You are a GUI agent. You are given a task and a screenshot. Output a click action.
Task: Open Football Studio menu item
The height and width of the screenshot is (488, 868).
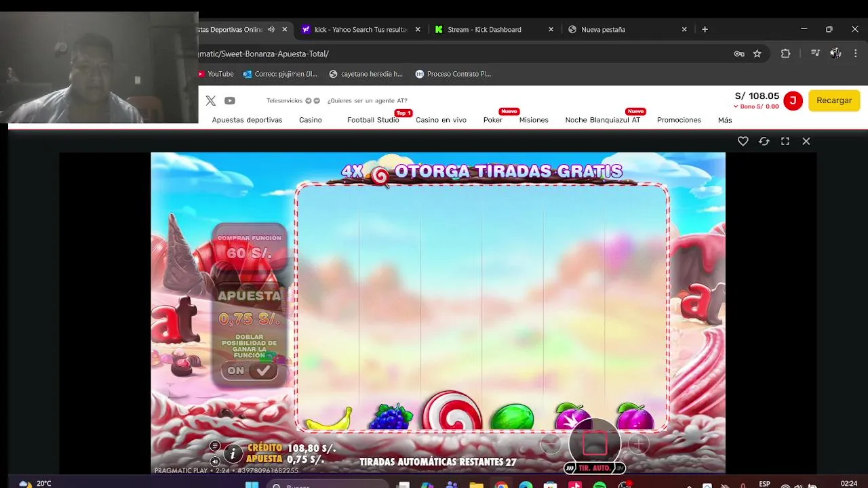(x=373, y=120)
